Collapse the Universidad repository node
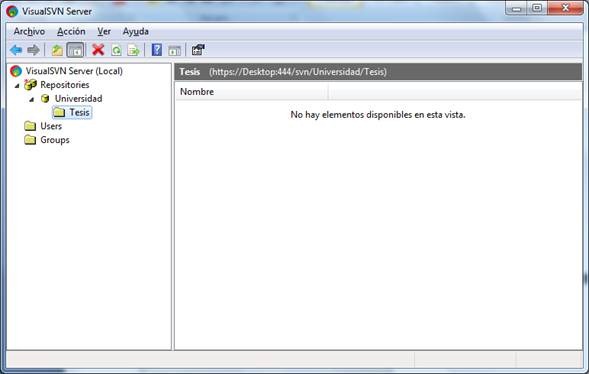Screen dimensions: 589x374 point(32,100)
